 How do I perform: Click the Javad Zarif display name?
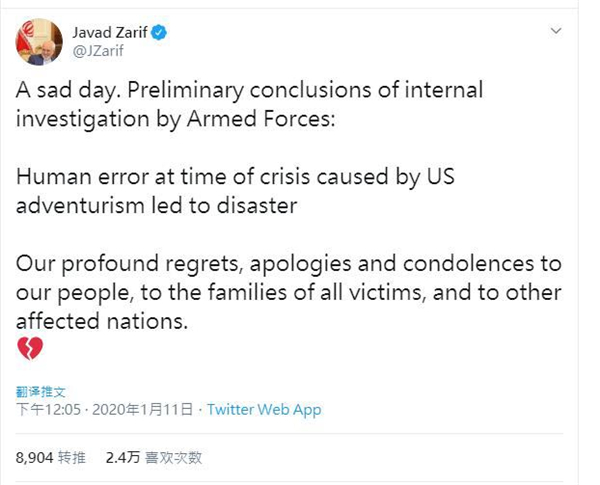(x=110, y=33)
